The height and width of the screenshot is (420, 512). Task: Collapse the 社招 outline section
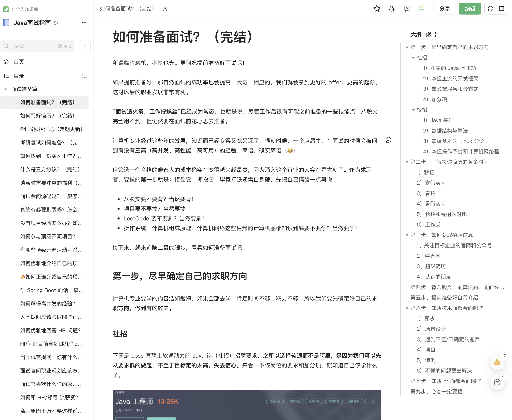point(413,58)
